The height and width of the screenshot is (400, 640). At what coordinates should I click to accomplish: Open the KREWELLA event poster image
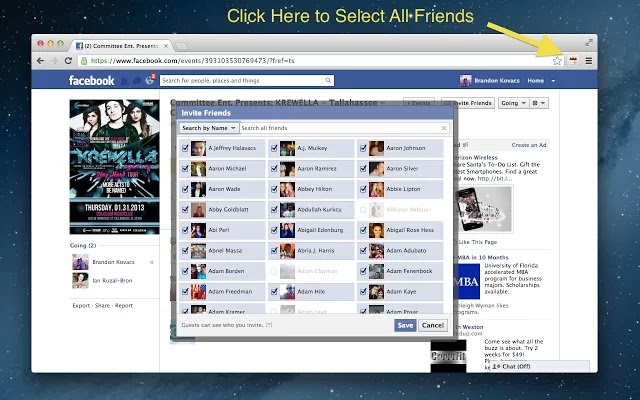pos(114,167)
